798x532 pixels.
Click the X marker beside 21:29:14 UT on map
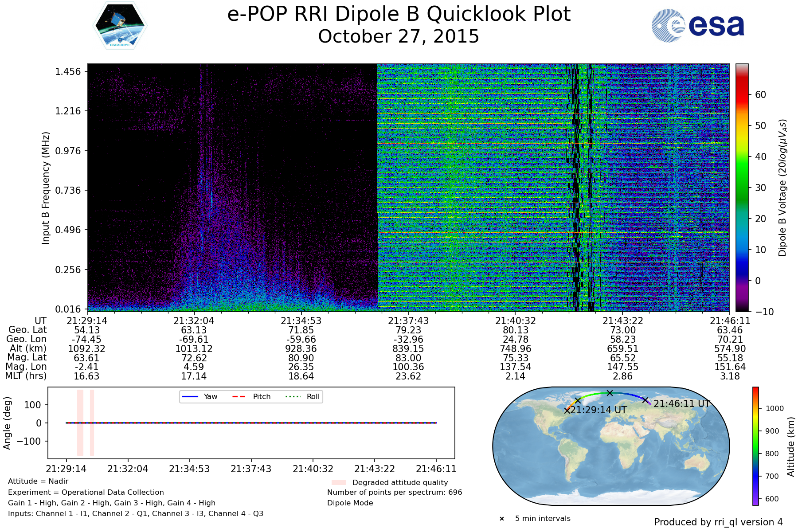[x=567, y=411]
